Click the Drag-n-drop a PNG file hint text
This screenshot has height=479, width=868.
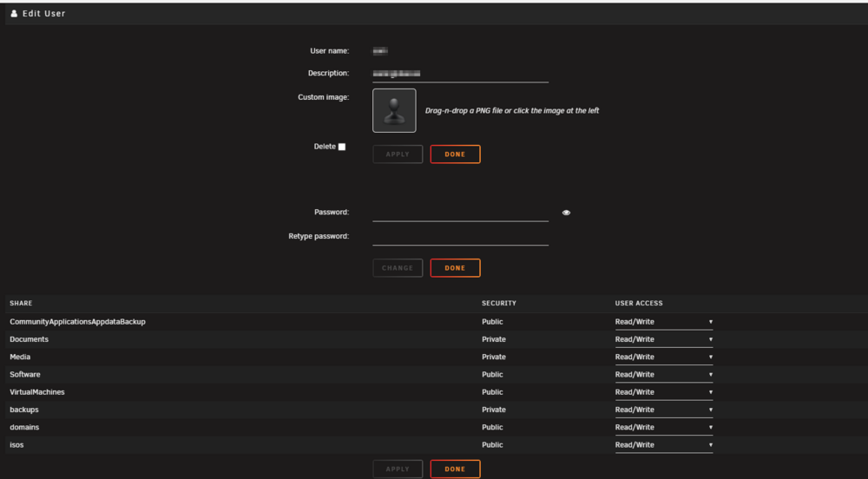(x=512, y=110)
